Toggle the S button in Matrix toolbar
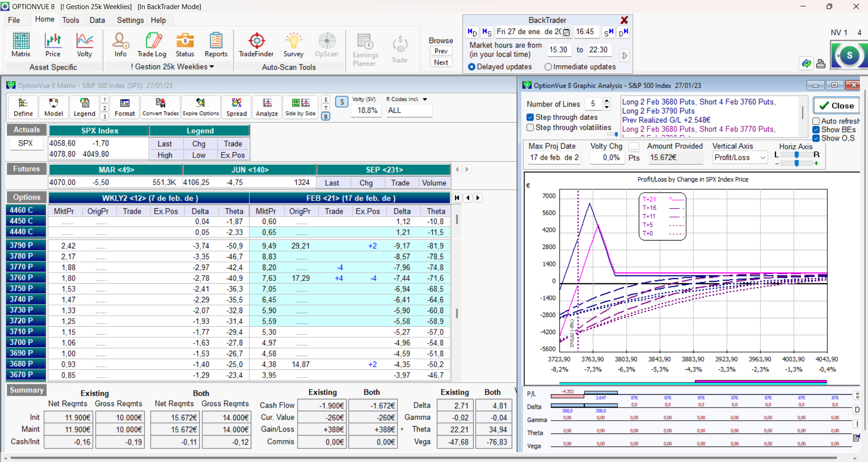The image size is (868, 462). click(342, 102)
